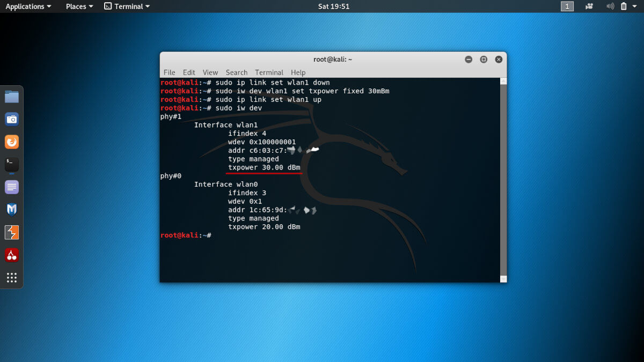The image size is (644, 362).
Task: Launch the screenshot camera app from dock
Action: 12,119
